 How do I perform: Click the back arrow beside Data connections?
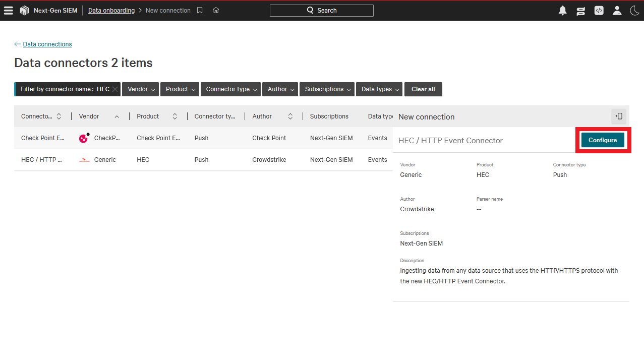18,44
